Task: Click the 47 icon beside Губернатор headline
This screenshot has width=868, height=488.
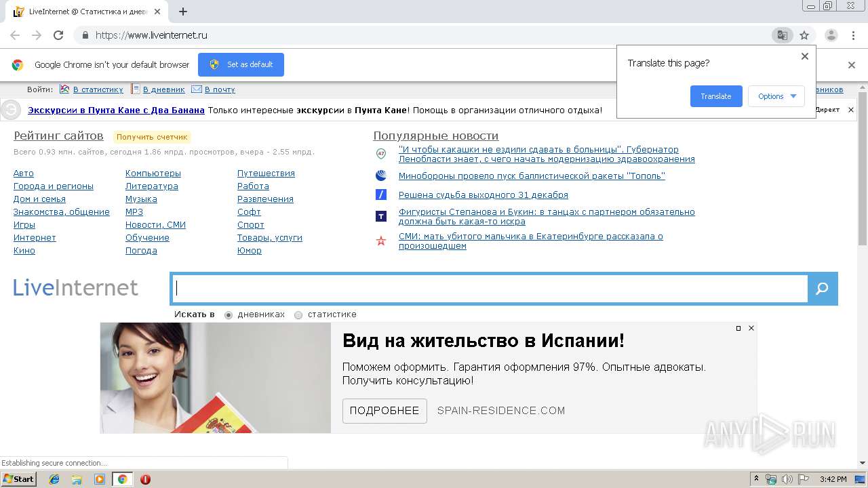Action: click(381, 154)
